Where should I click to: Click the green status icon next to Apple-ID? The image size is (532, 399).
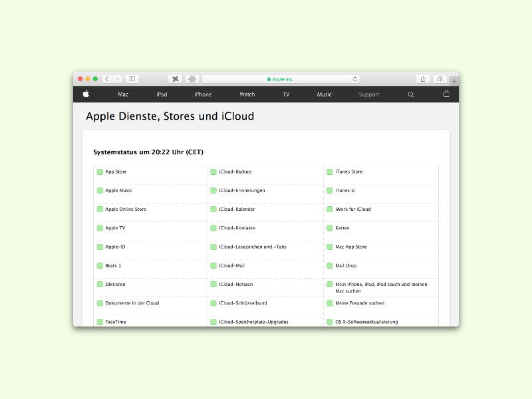point(100,247)
